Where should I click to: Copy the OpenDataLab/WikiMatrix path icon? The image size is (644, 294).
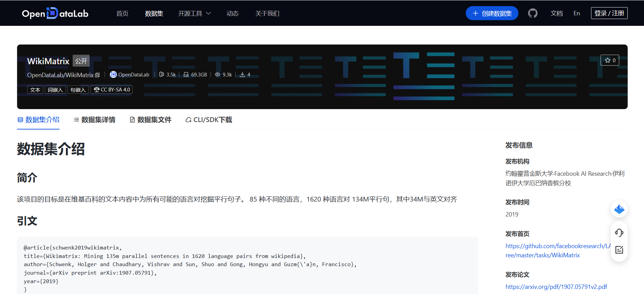[97, 75]
